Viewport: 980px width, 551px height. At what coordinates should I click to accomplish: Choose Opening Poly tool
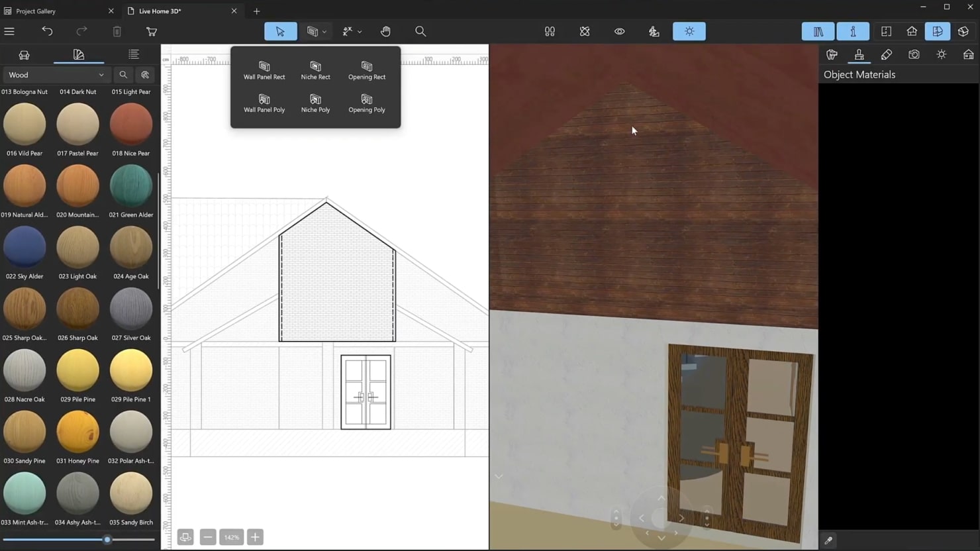[367, 103]
